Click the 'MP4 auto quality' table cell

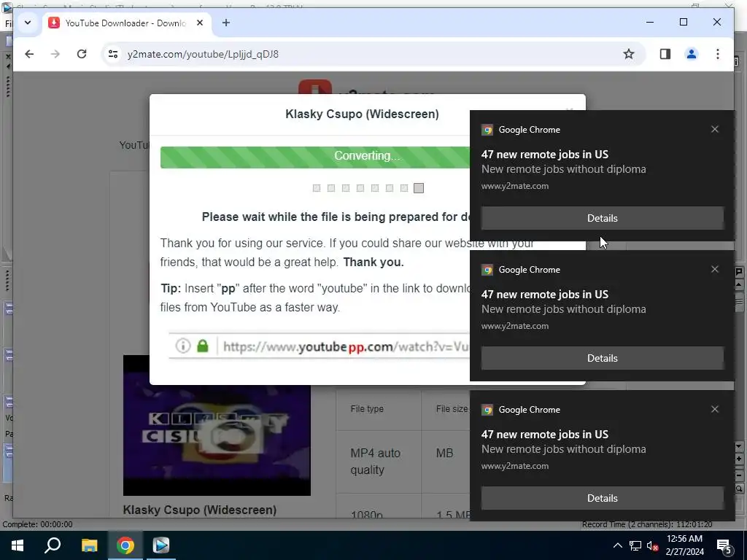click(x=379, y=462)
